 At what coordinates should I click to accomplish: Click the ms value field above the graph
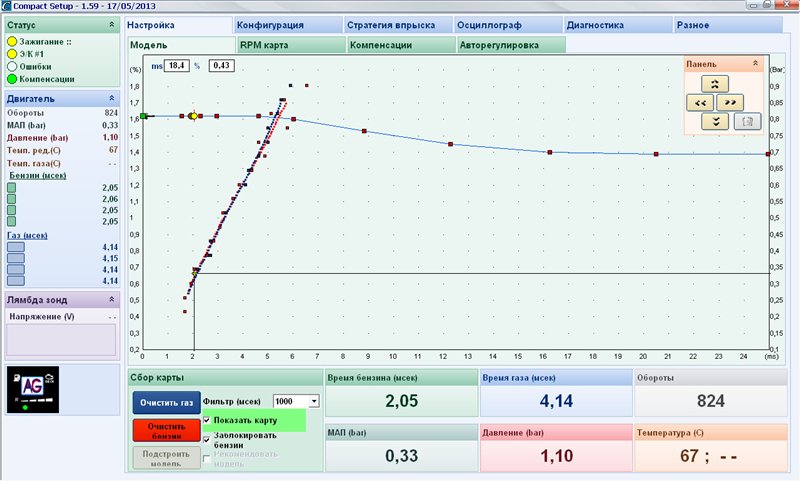pyautogui.click(x=176, y=65)
